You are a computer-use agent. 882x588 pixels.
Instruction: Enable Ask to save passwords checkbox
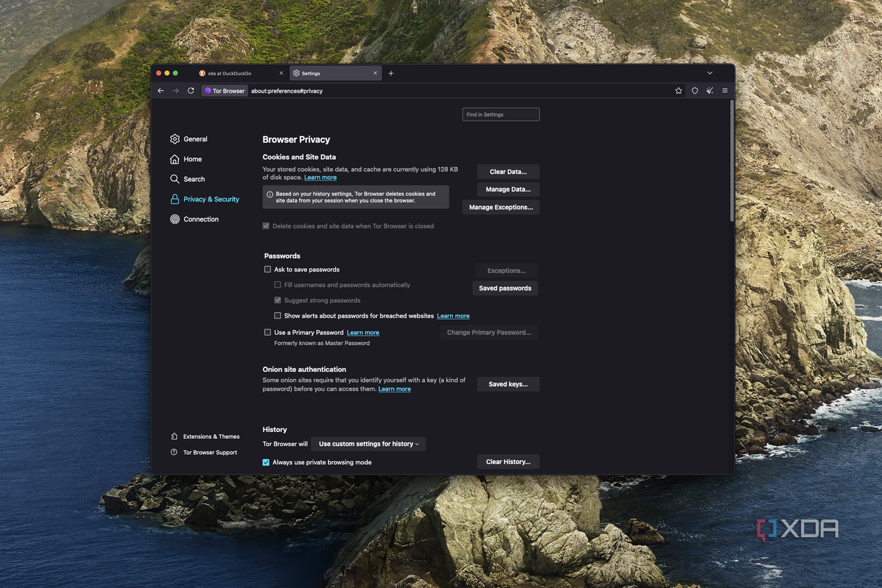(x=268, y=270)
